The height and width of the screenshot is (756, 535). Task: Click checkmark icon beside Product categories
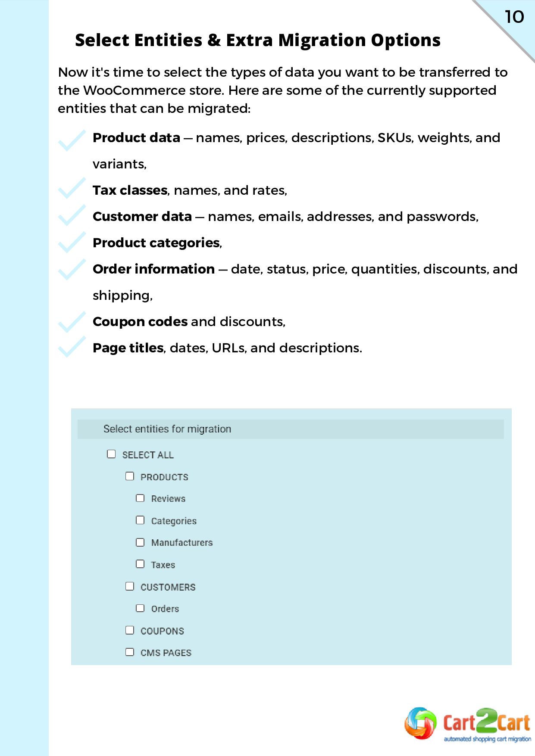point(72,242)
